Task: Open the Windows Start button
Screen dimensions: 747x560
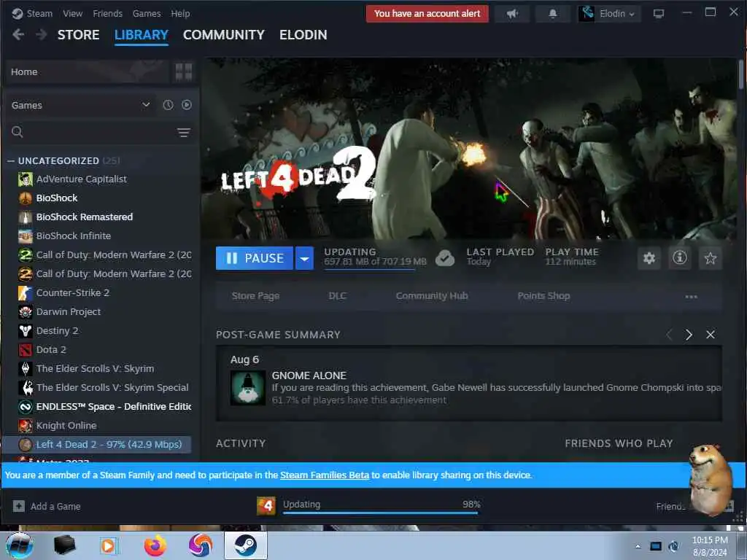Action: 19,545
